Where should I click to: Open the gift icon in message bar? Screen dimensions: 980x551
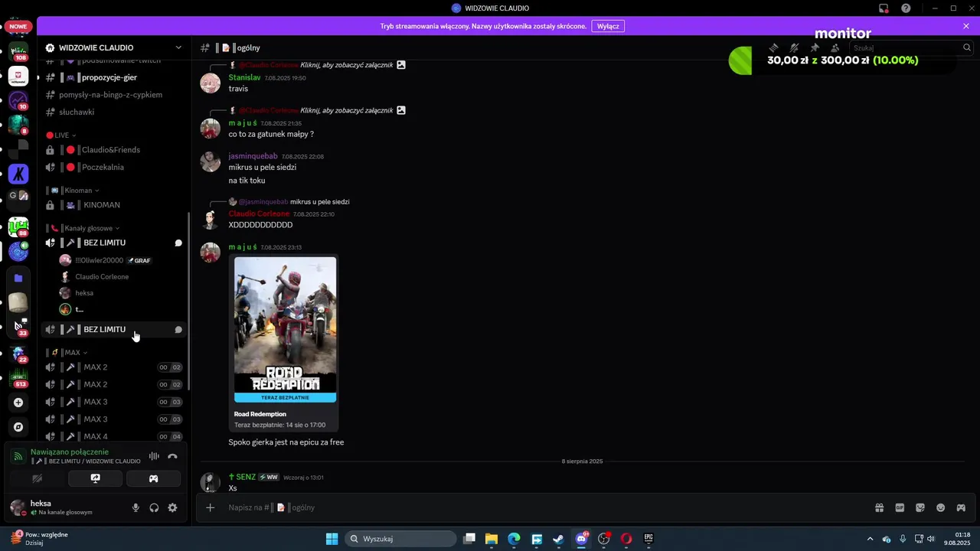pyautogui.click(x=880, y=507)
